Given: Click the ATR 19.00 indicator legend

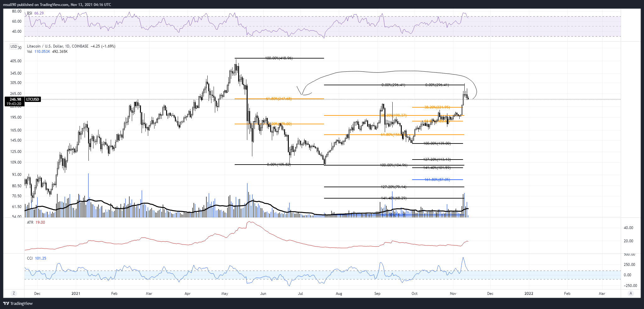Looking at the screenshot, I should tap(36, 222).
